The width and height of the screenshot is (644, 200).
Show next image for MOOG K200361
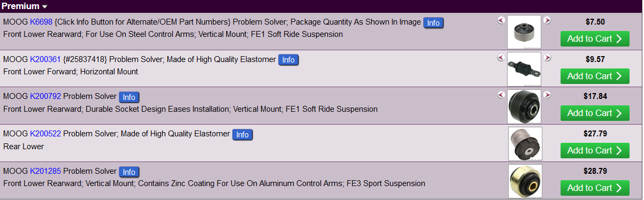tap(547, 57)
